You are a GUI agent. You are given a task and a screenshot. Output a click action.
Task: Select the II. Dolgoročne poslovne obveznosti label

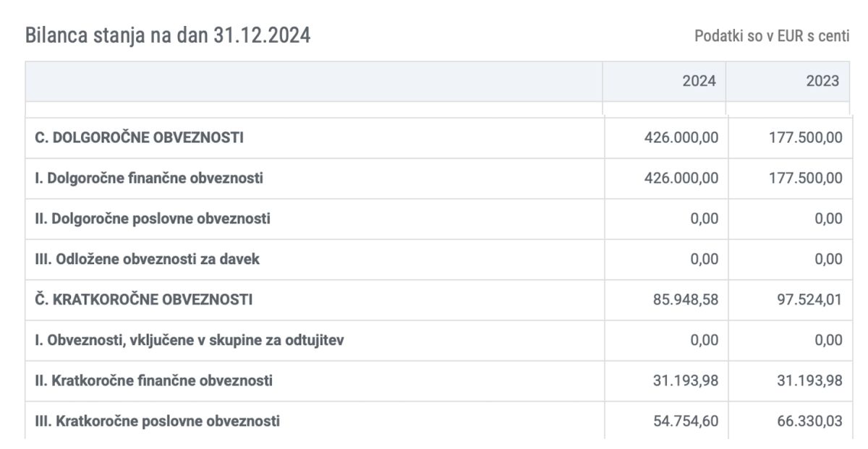pyautogui.click(x=153, y=218)
